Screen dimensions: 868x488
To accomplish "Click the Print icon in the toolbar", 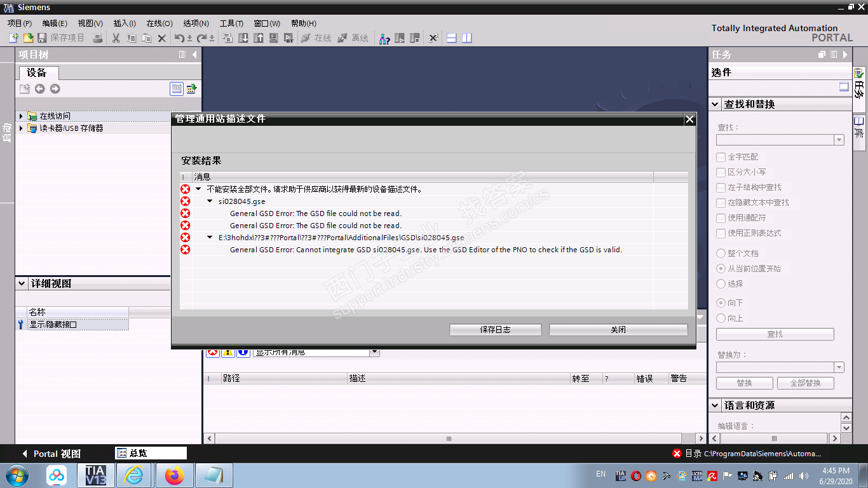I will 98,38.
